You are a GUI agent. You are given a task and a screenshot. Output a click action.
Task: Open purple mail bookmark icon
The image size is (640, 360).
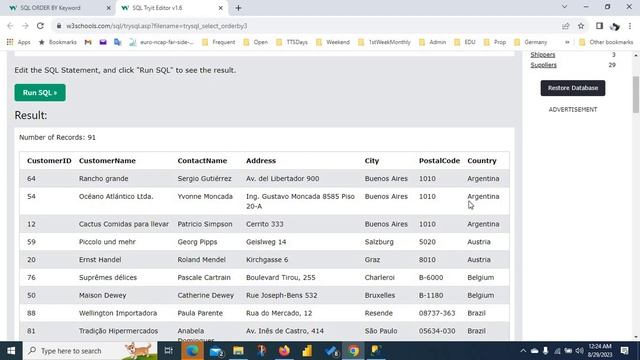(x=103, y=42)
